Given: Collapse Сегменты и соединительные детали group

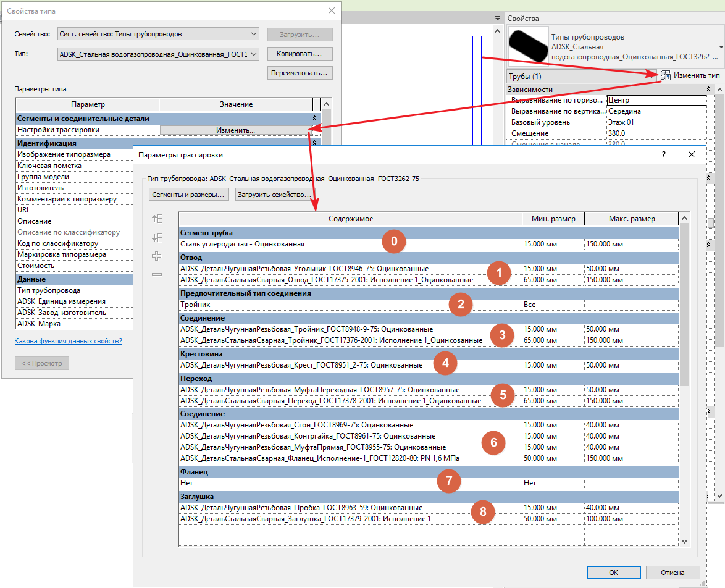Looking at the screenshot, I should (x=314, y=119).
